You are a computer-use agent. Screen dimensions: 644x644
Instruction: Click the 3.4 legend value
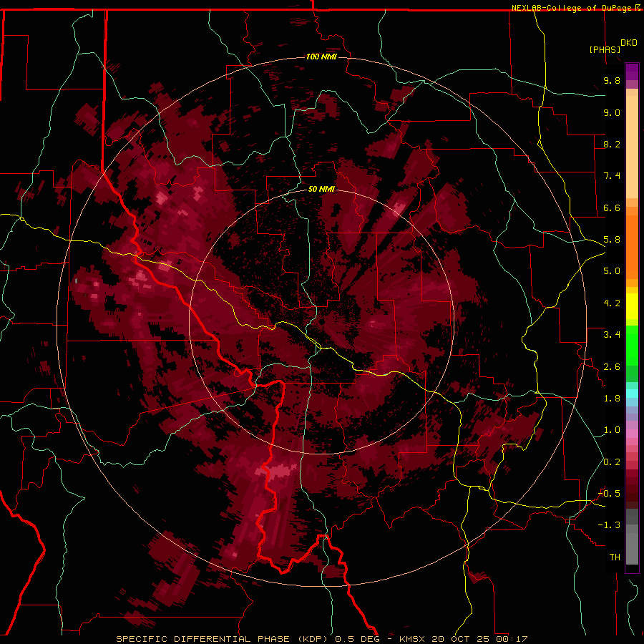coord(612,335)
